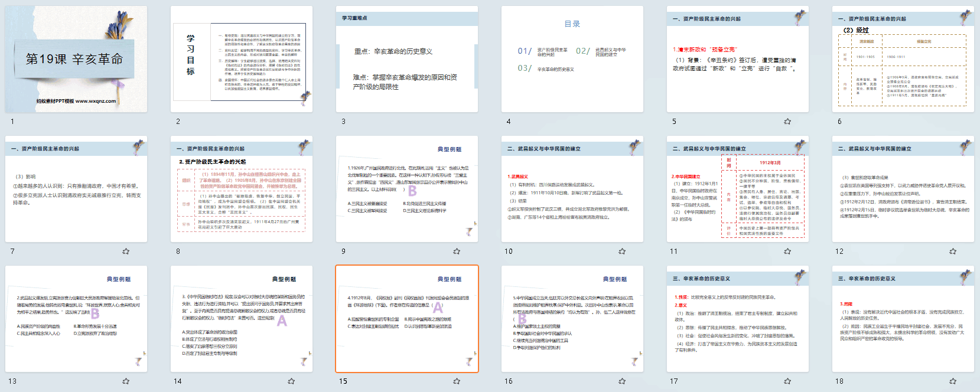Click the animation star icon under slide 11
The image size is (980, 392).
[787, 251]
